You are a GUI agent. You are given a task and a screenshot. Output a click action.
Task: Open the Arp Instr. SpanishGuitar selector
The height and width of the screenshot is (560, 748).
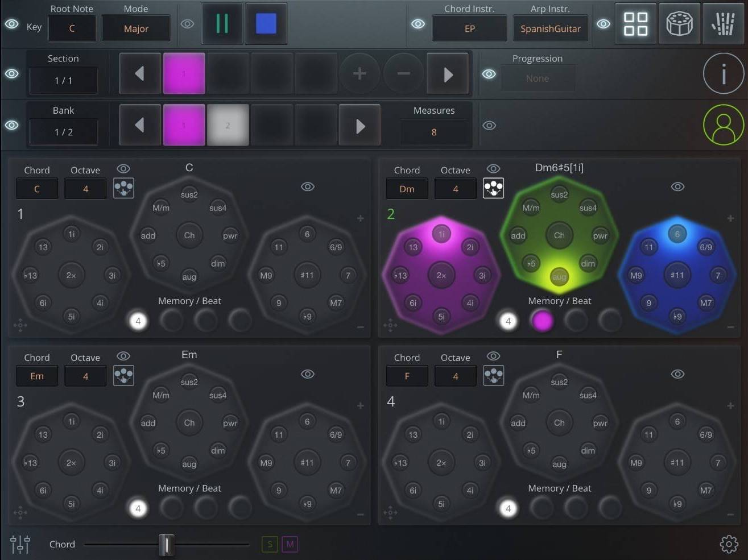pyautogui.click(x=550, y=28)
